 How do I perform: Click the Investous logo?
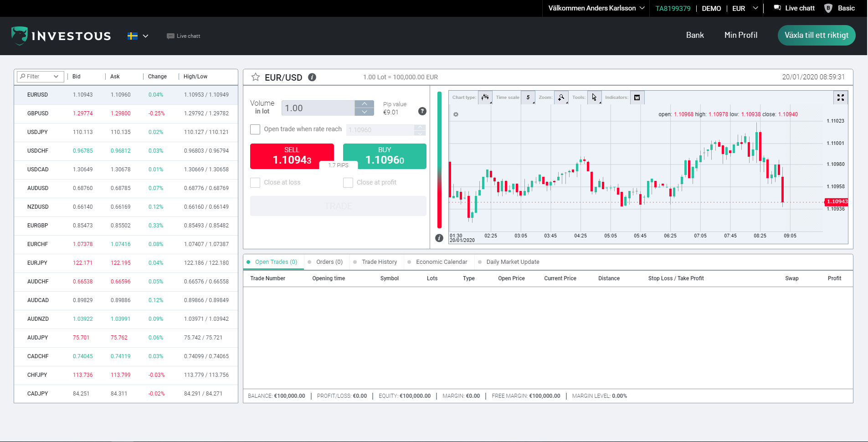click(61, 36)
